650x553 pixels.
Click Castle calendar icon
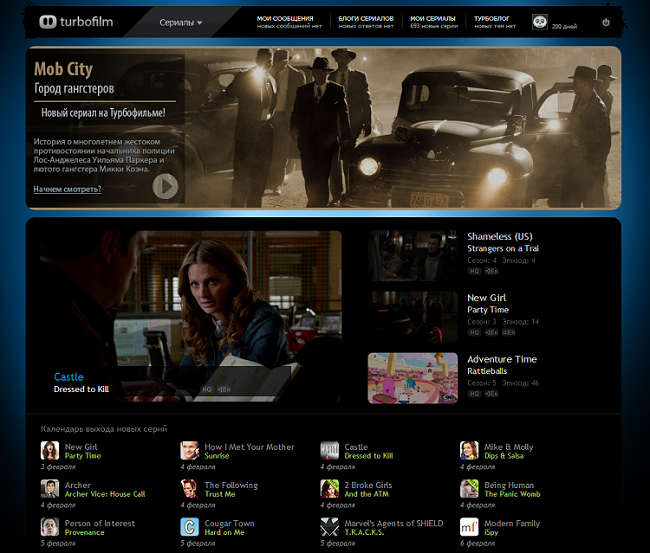330,451
